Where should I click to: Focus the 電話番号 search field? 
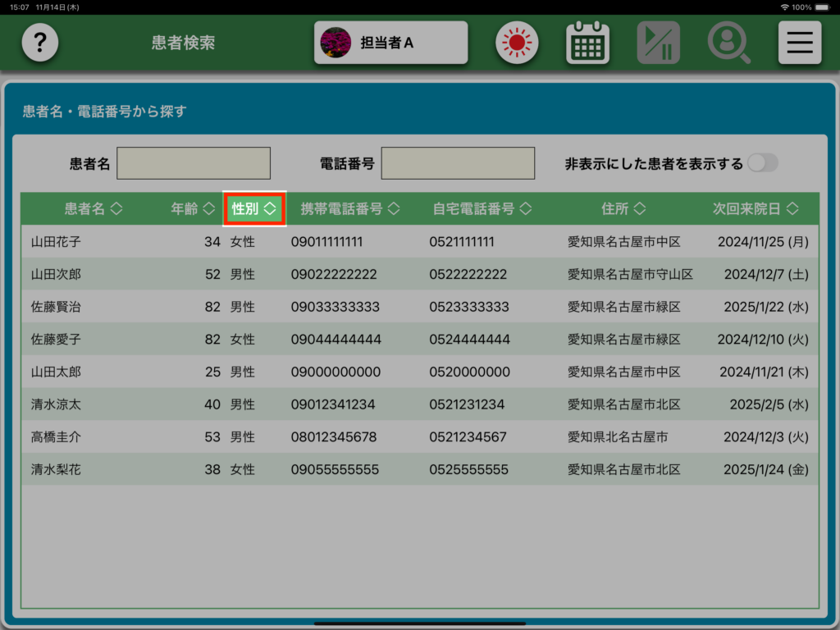458,163
